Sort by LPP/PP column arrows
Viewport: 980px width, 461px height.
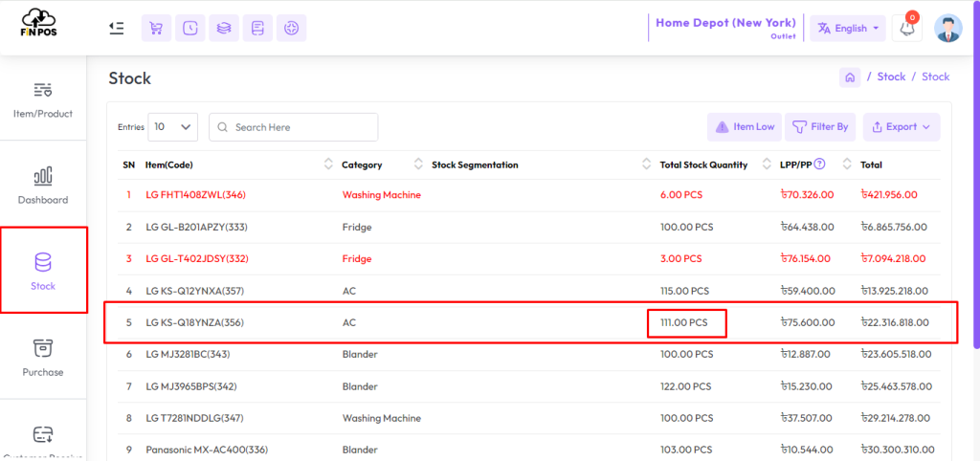848,165
